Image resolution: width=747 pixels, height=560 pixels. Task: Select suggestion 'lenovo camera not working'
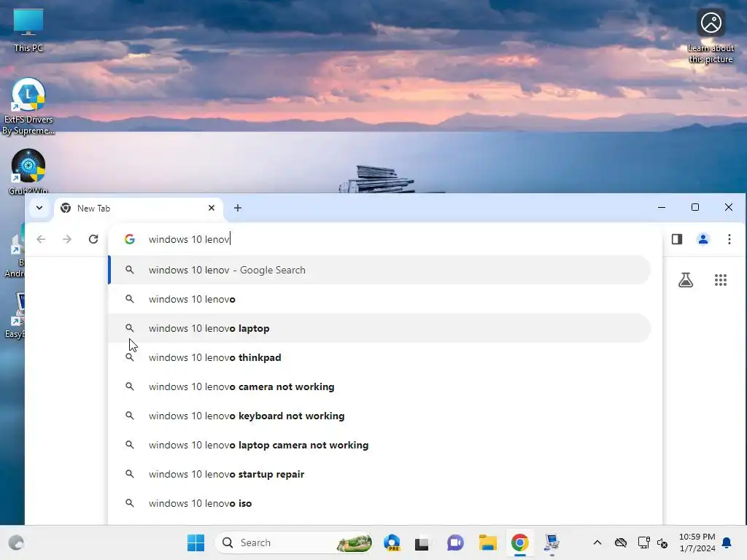tap(379, 386)
